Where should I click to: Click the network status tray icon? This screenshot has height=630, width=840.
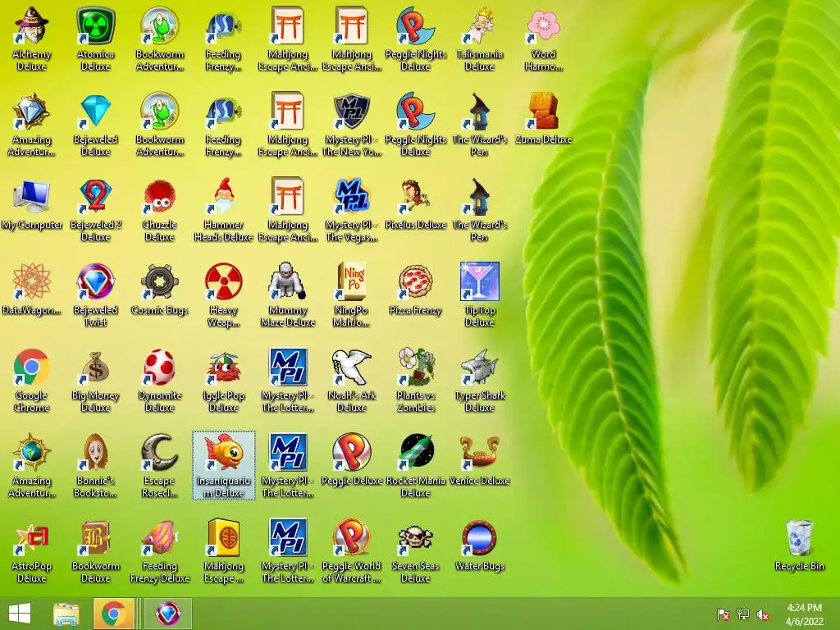tap(743, 614)
